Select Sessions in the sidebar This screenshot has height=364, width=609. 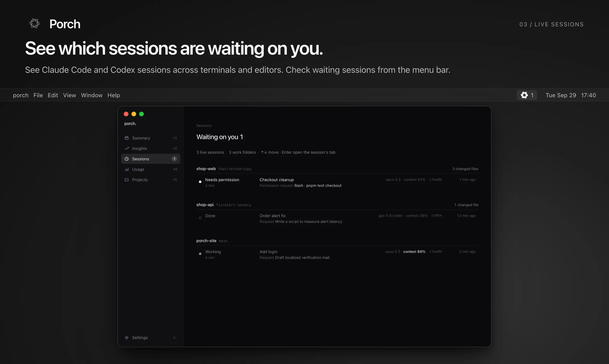[151, 159]
